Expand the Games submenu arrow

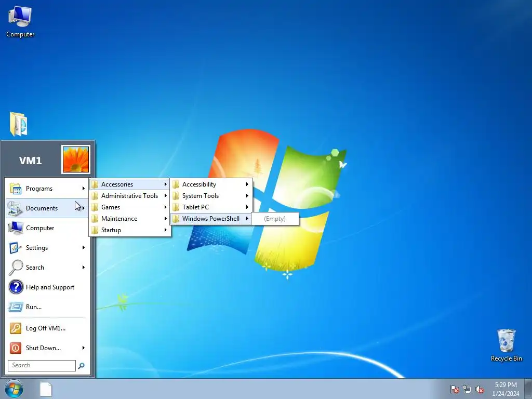tap(166, 207)
